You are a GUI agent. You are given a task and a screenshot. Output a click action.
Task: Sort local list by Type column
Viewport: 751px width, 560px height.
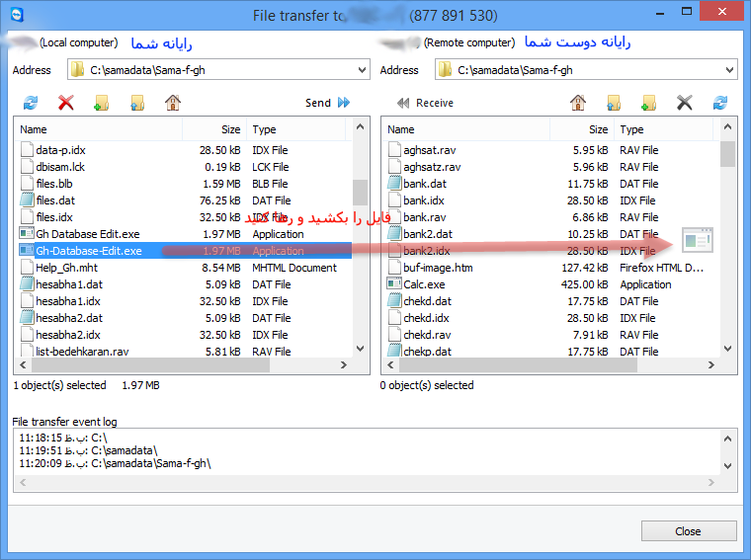pyautogui.click(x=296, y=129)
